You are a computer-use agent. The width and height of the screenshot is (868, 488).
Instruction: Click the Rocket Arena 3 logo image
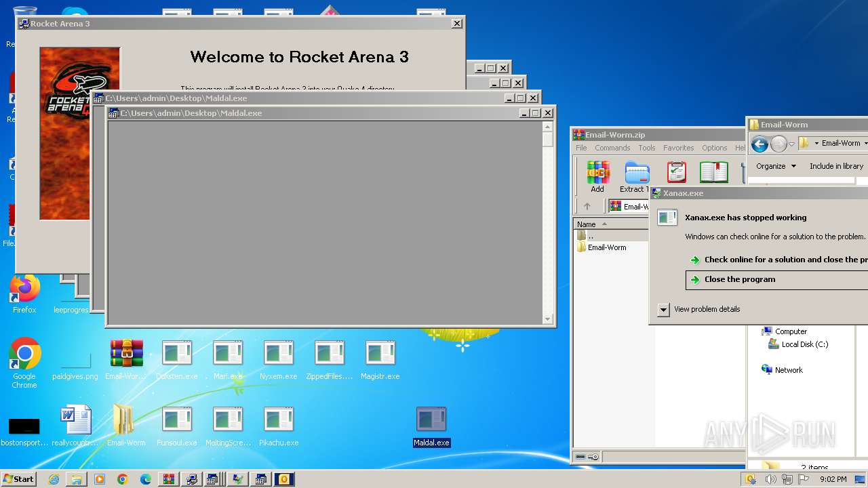(x=80, y=134)
